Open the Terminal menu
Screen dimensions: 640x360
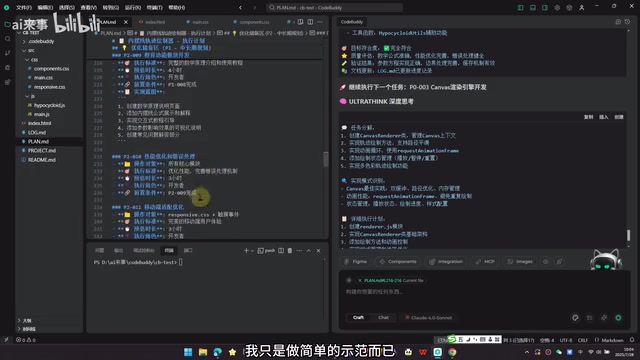154,7
